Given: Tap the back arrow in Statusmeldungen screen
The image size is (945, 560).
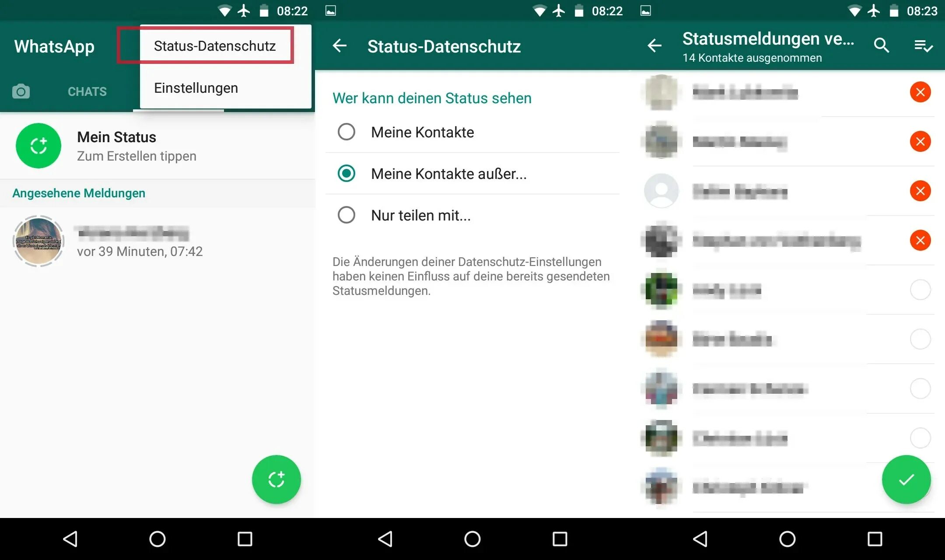Looking at the screenshot, I should (x=654, y=45).
